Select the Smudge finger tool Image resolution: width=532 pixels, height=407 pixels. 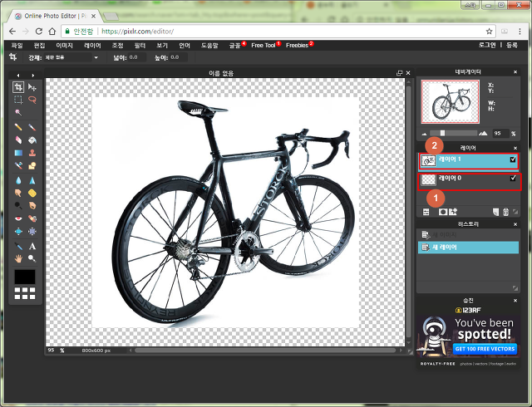pyautogui.click(x=18, y=193)
